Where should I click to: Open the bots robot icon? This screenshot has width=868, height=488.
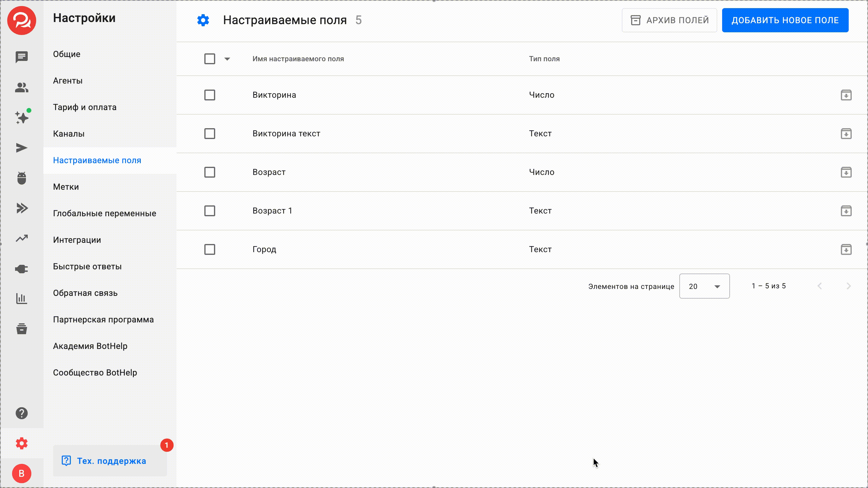22,178
